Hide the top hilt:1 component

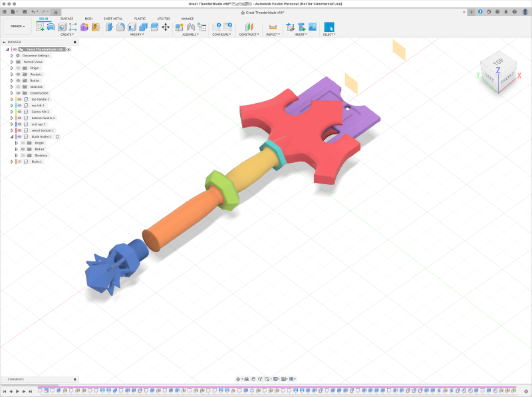pyautogui.click(x=20, y=106)
